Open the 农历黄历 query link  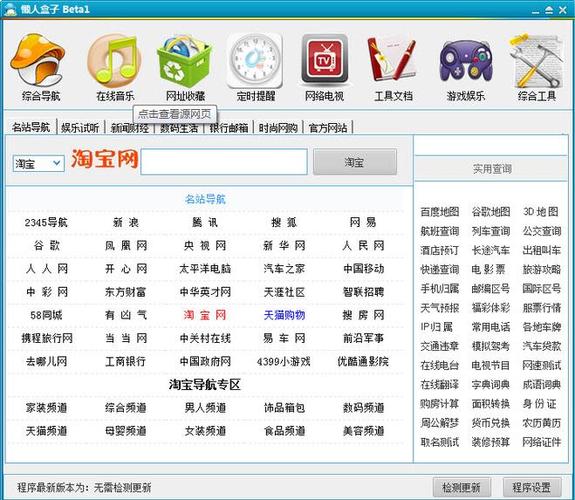(x=542, y=423)
